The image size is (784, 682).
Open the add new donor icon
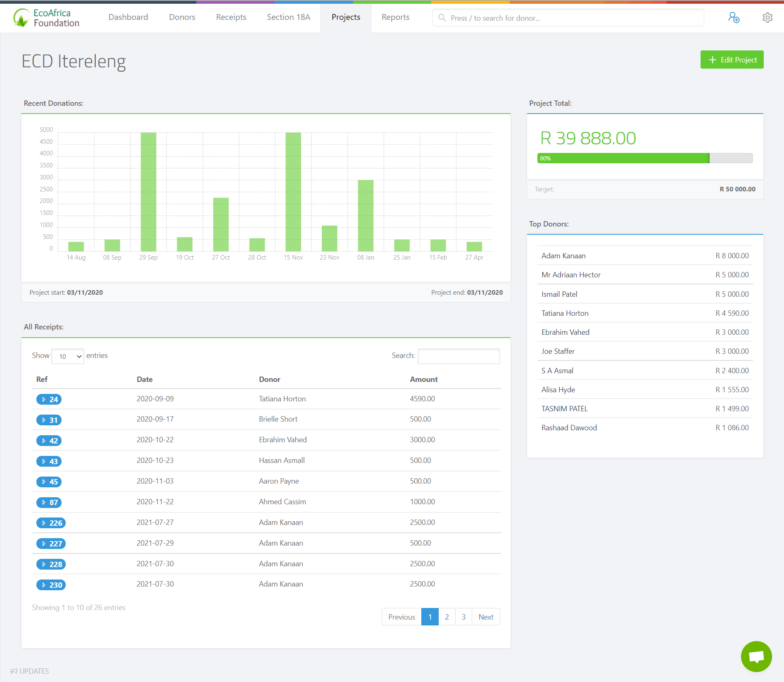734,18
